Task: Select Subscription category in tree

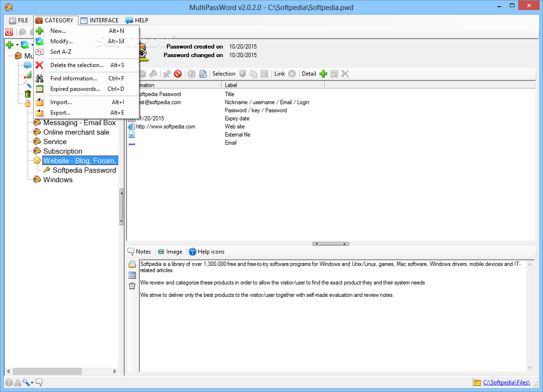Action: point(63,151)
